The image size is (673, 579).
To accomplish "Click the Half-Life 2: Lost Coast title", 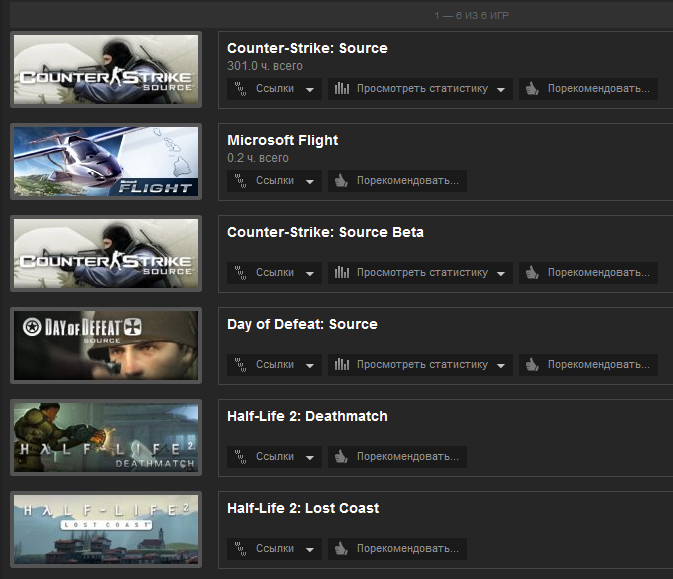I will pyautogui.click(x=303, y=508).
